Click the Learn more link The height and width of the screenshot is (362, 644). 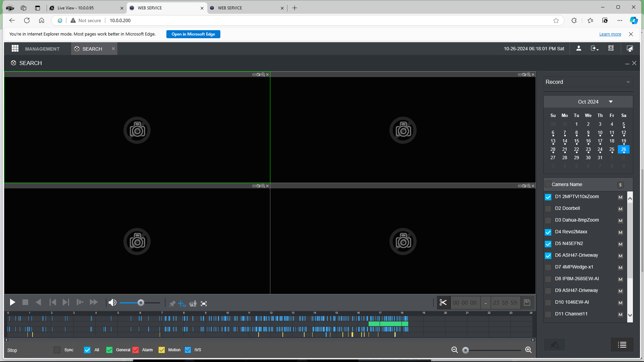pos(610,34)
